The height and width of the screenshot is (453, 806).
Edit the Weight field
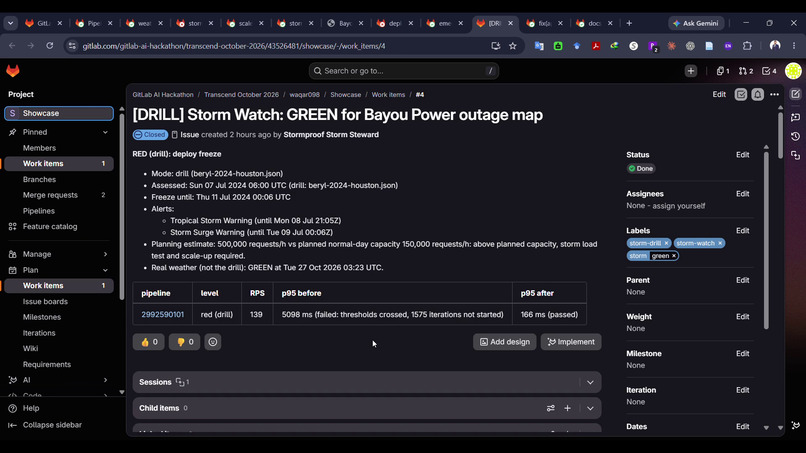pos(742,317)
